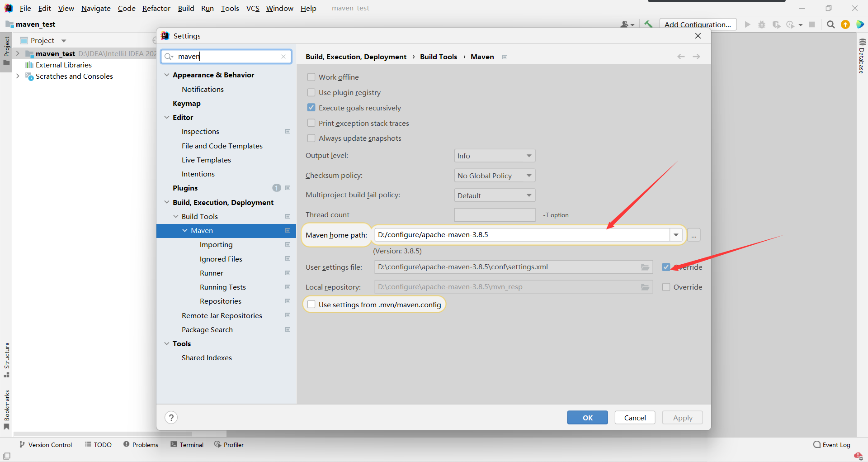
Task: Click the Stop square icon in toolbar
Action: click(812, 24)
